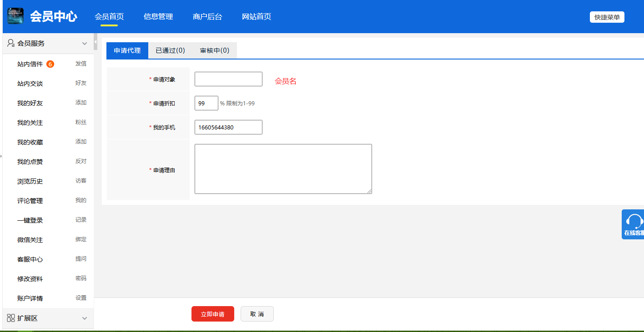Click the 会员服务 user icon

click(11, 43)
